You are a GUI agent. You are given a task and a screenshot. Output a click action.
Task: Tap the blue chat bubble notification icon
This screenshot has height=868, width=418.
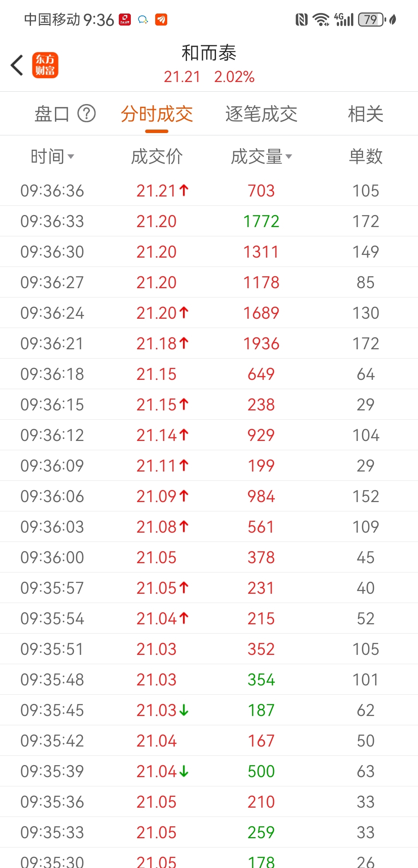(x=143, y=20)
